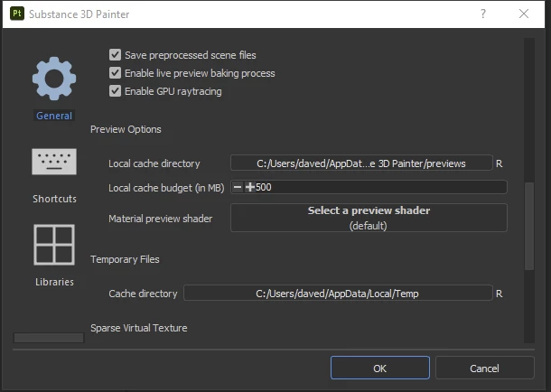Click the Preview Options section heading
Viewport: 551px width, 392px height.
point(126,129)
